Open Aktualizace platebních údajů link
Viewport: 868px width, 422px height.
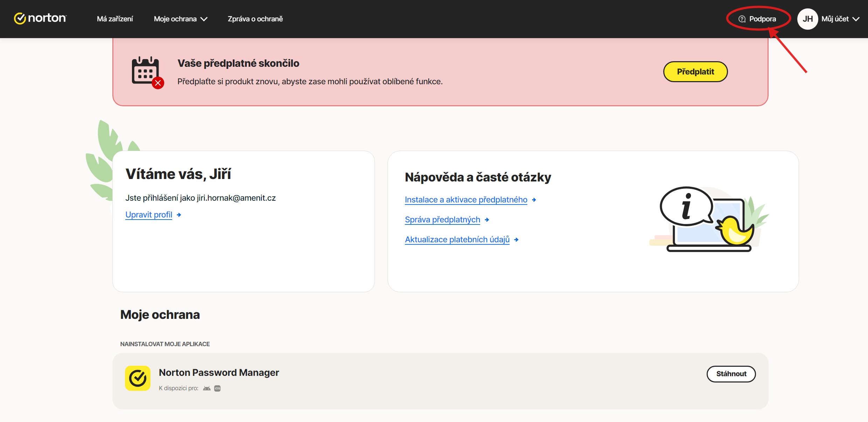pyautogui.click(x=457, y=239)
